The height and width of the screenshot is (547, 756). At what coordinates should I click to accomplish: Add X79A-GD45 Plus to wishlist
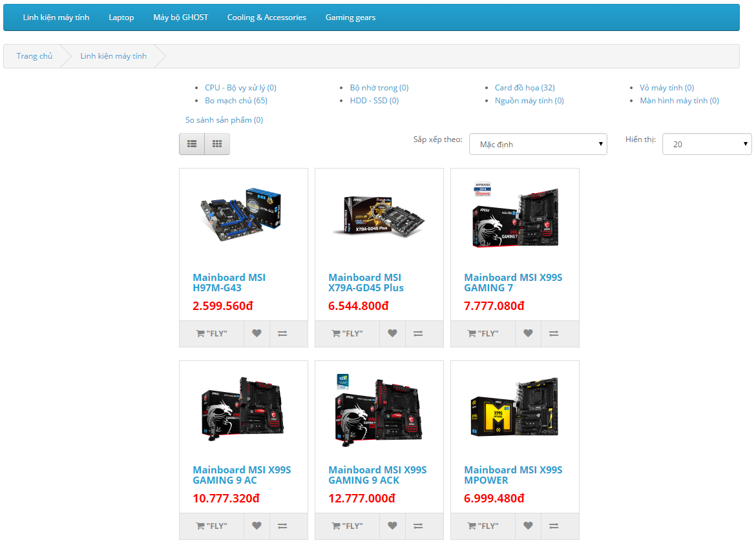[392, 333]
